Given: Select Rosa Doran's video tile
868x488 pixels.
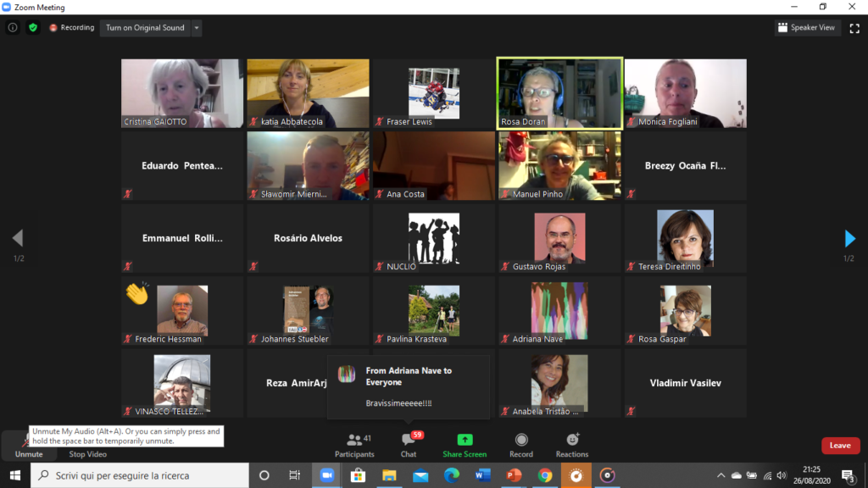Looking at the screenshot, I should (559, 93).
